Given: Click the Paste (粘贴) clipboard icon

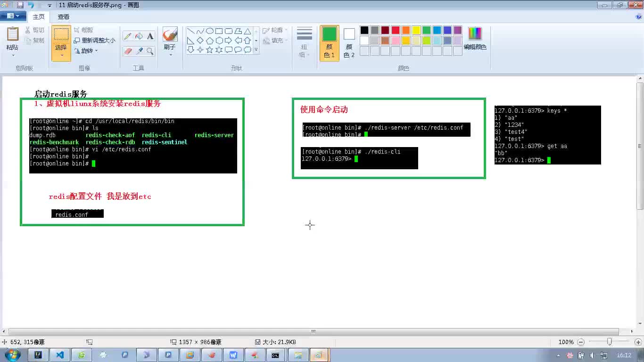Looking at the screenshot, I should [x=13, y=34].
